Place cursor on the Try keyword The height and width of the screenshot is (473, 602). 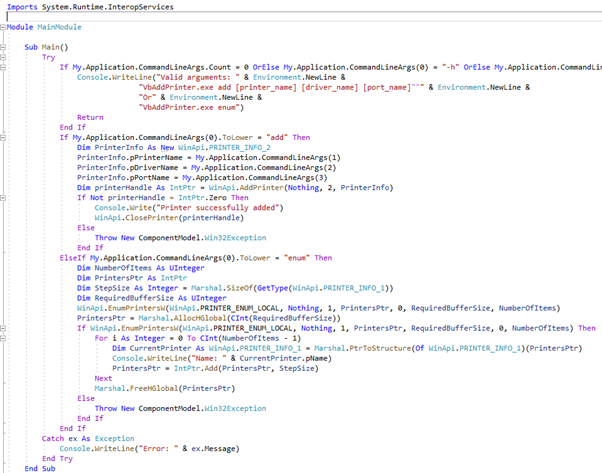pos(48,57)
